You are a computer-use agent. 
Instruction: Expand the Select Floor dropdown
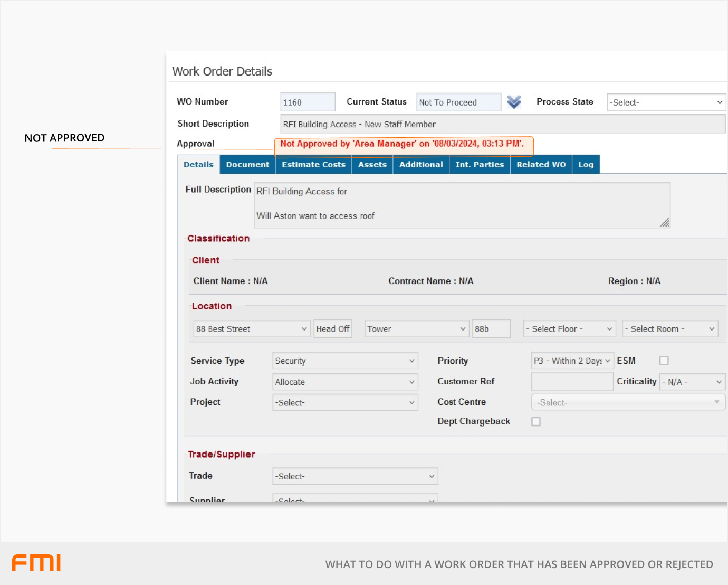(x=569, y=329)
